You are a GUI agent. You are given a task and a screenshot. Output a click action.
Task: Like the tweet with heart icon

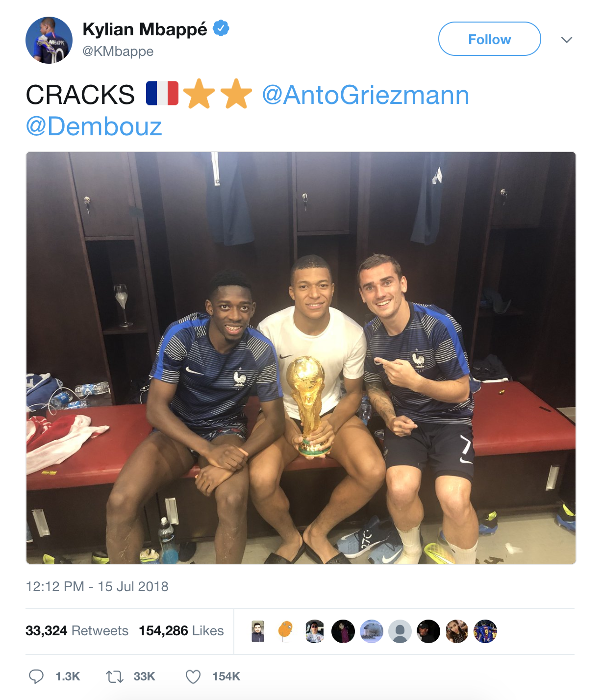pos(193,677)
